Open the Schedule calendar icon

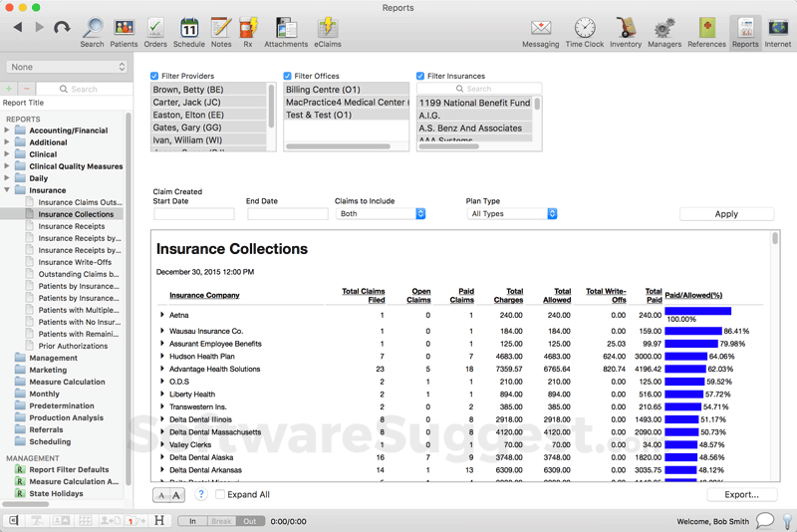coord(188,29)
